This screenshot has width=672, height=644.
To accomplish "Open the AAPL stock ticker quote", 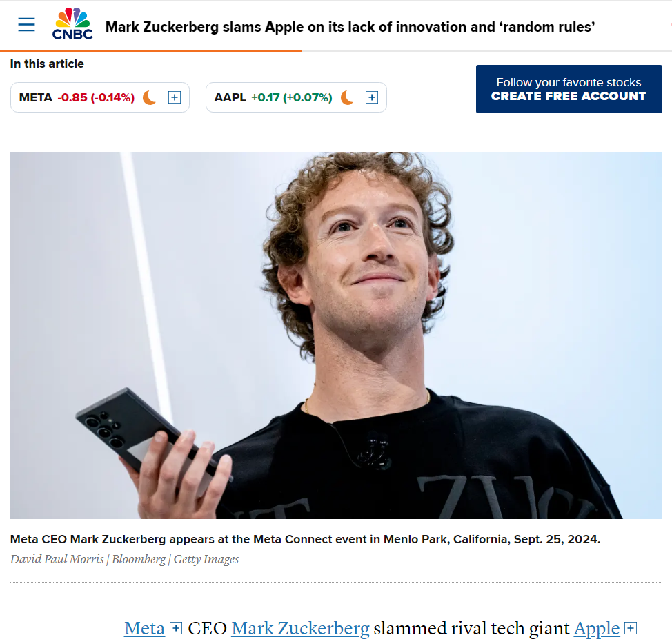I will [x=230, y=97].
